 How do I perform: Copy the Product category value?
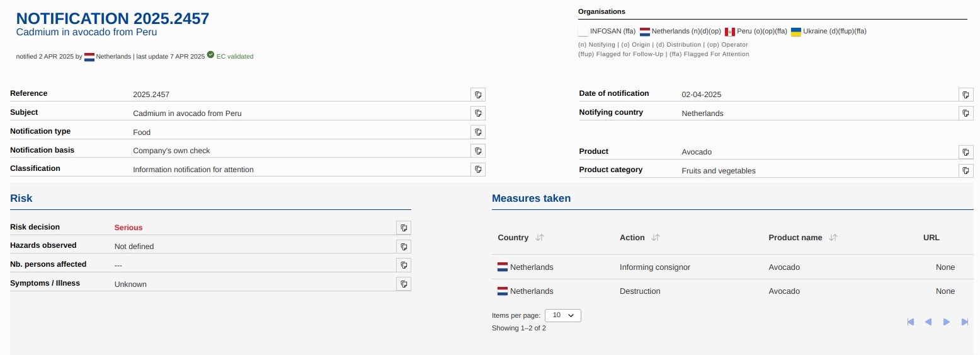pos(966,170)
